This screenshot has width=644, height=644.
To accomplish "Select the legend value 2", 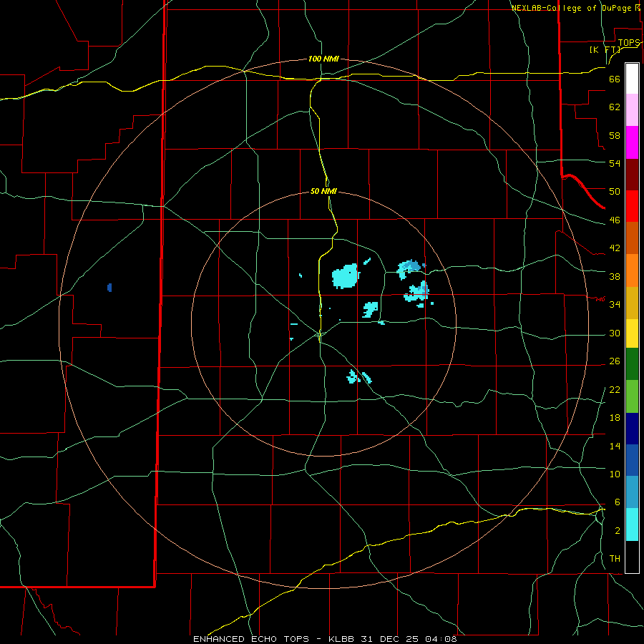I will (618, 530).
